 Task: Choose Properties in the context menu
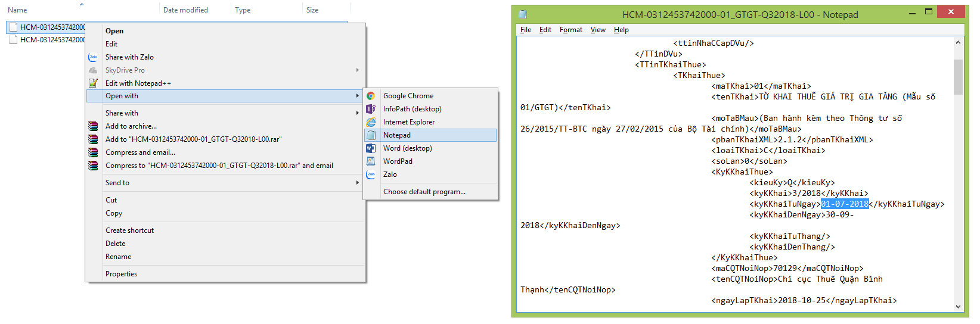[121, 274]
